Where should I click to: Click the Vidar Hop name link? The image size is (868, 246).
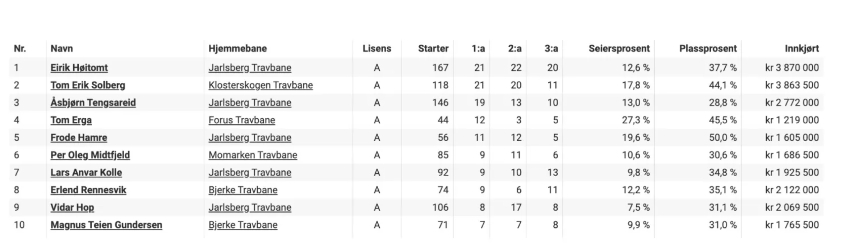point(72,208)
